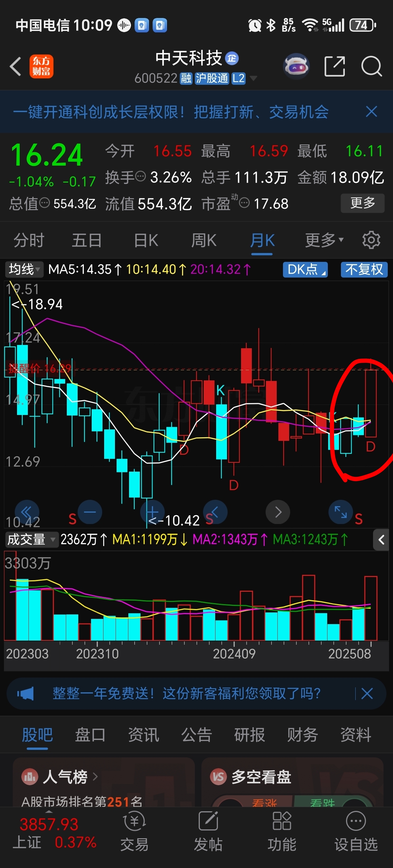
Task: Move chart right with arrow button
Action: coord(278,512)
